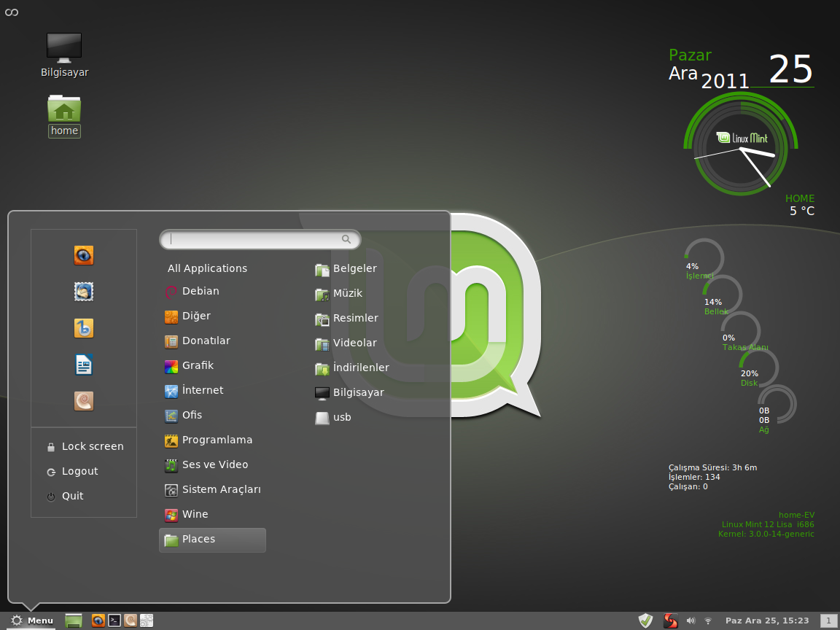Focus the menu search box
Screen dimensions: 840x630
pyautogui.click(x=260, y=239)
